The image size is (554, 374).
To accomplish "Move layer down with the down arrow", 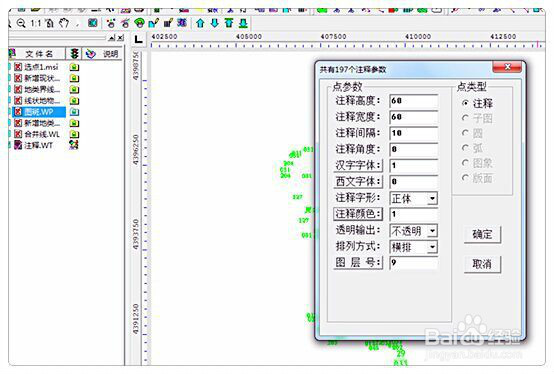I will pos(214,23).
